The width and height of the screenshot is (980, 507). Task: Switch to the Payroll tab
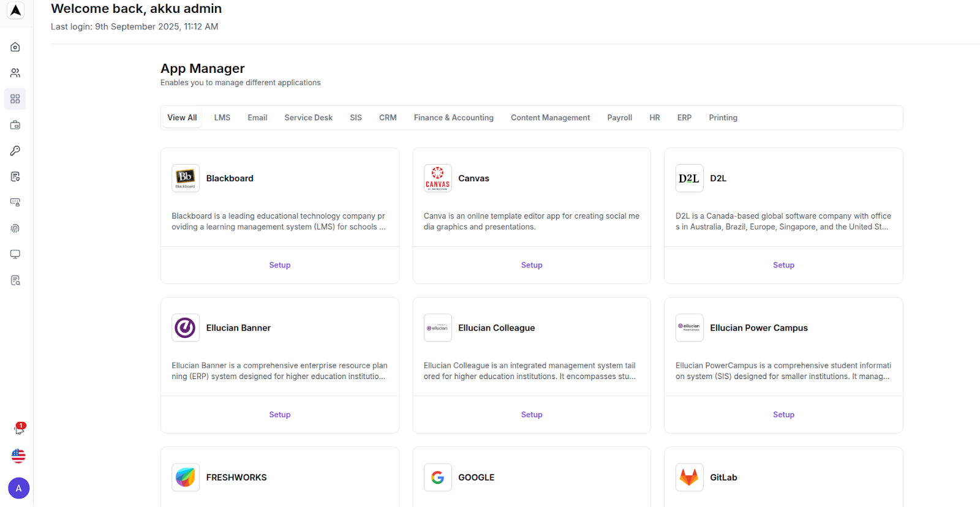(620, 118)
